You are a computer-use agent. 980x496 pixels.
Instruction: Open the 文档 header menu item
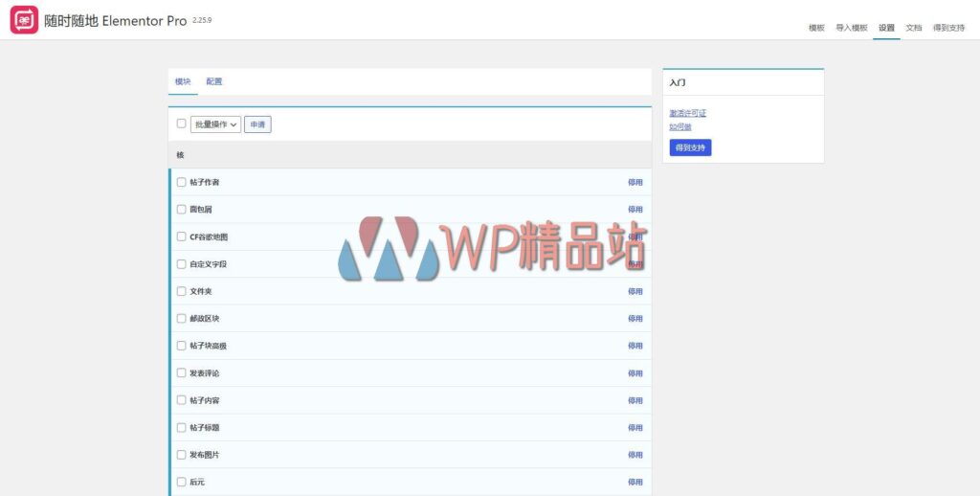tap(913, 28)
